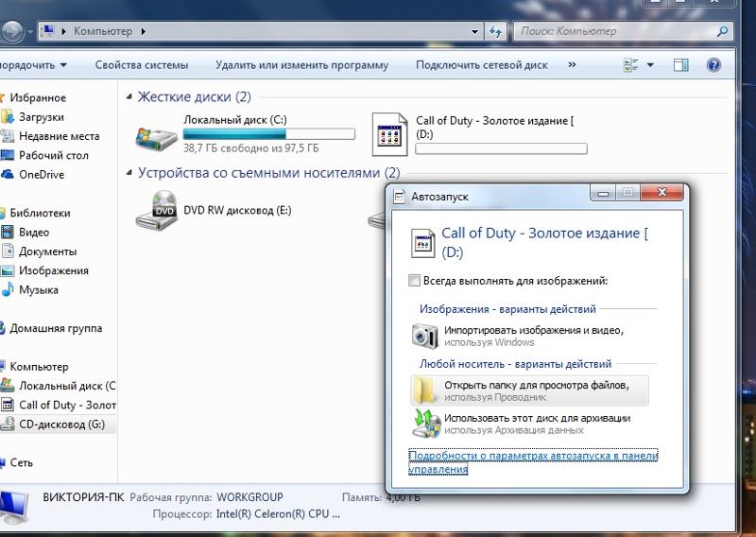Image resolution: width=756 pixels, height=537 pixels.
Task: Collapse Устройства со съемными носителями group
Action: coord(129,173)
